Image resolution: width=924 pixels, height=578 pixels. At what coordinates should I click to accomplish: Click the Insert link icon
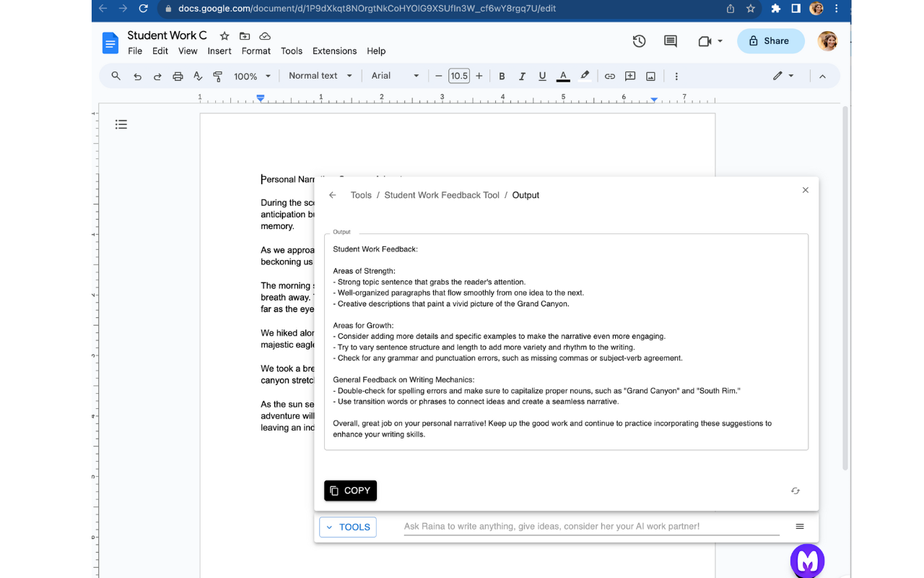click(x=609, y=76)
